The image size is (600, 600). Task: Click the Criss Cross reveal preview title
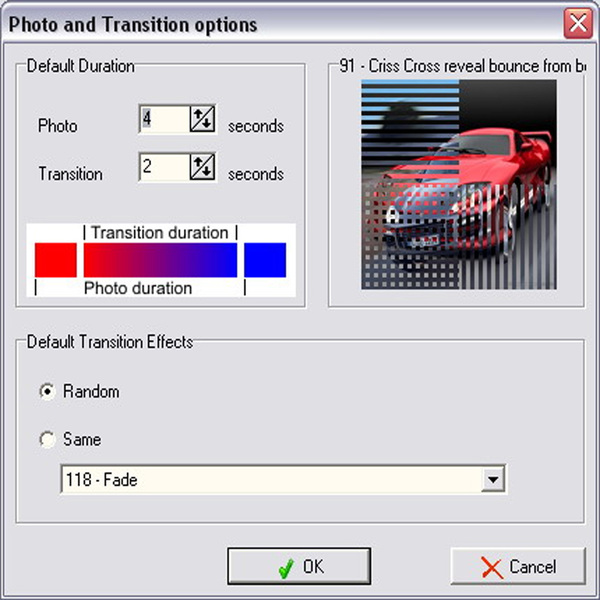[462, 66]
